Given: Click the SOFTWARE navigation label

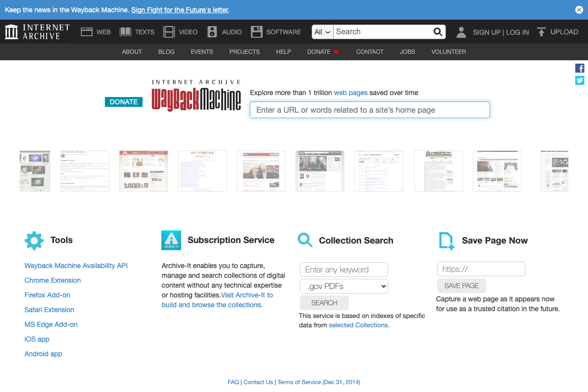Looking at the screenshot, I should pos(284,32).
